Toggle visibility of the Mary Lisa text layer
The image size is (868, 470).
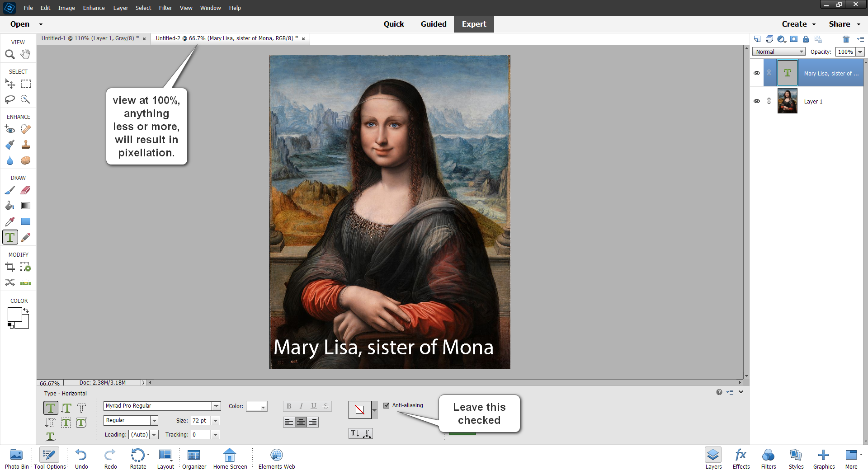[x=757, y=73]
